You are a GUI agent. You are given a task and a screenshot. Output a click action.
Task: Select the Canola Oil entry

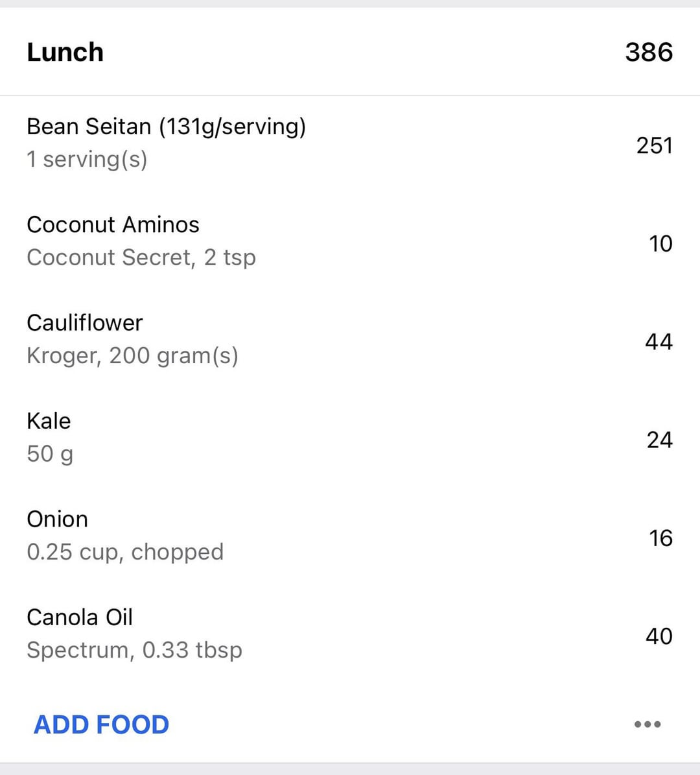(350, 634)
